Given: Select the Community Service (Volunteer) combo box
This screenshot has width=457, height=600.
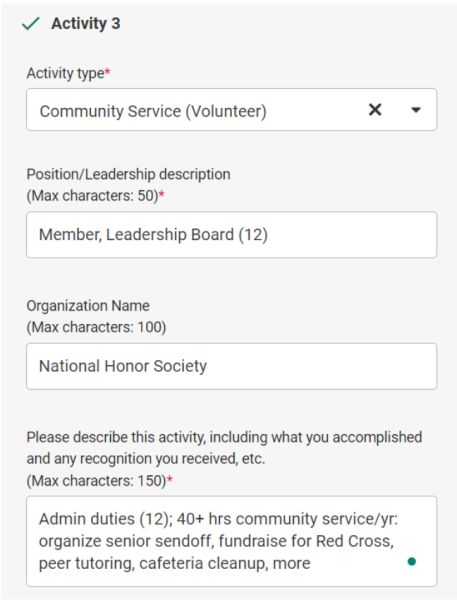Looking at the screenshot, I should pyautogui.click(x=231, y=110).
